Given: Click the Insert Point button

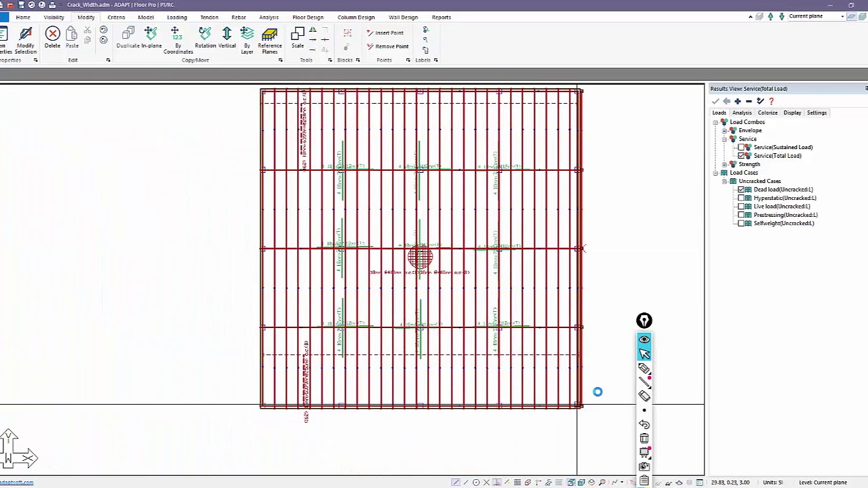Looking at the screenshot, I should pos(384,33).
